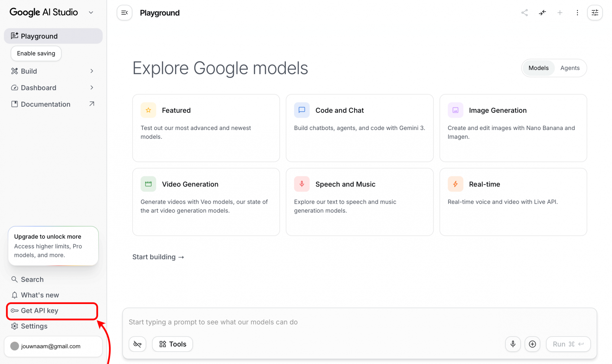
Task: Click the Image Generation card title
Action: pyautogui.click(x=498, y=110)
